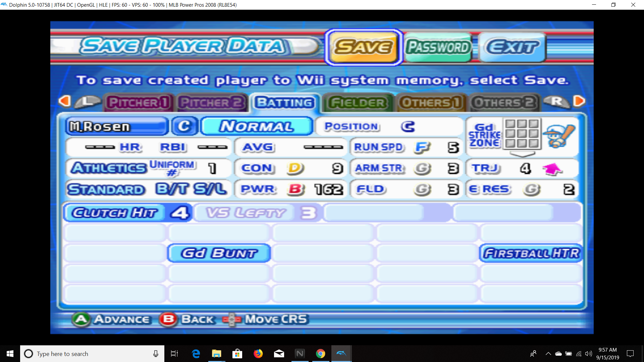
Task: Click the E RES G rating badge
Action: (x=532, y=190)
